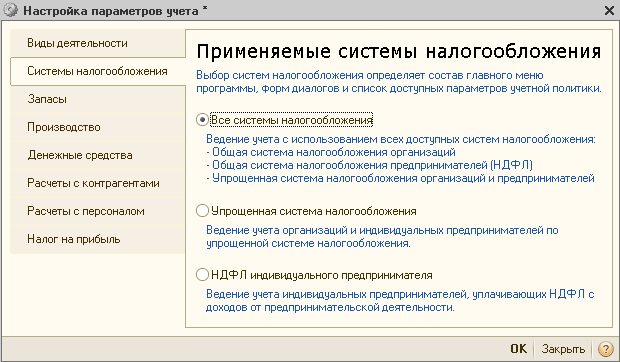Open the Производство tab

point(98,127)
